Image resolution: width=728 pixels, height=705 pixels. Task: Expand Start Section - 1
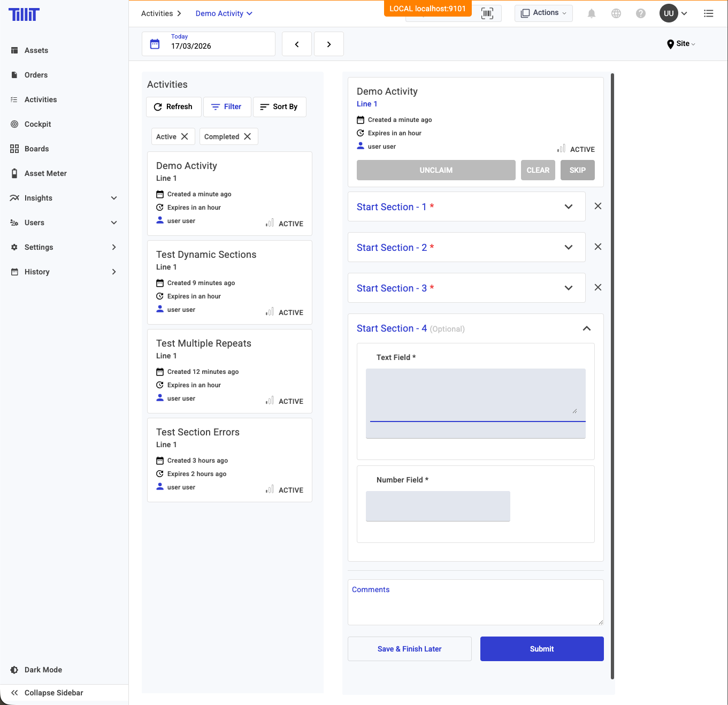pyautogui.click(x=568, y=206)
